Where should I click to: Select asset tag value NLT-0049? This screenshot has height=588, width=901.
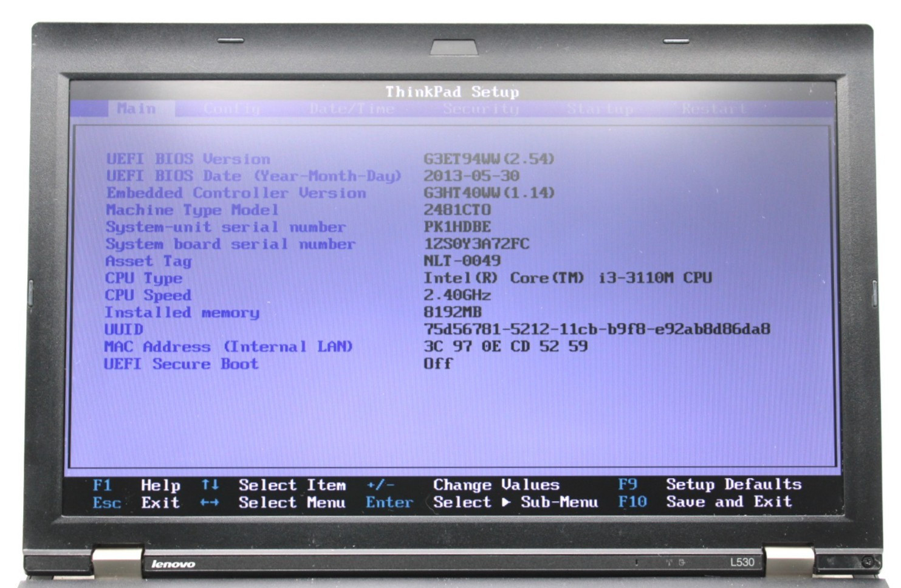click(x=462, y=261)
